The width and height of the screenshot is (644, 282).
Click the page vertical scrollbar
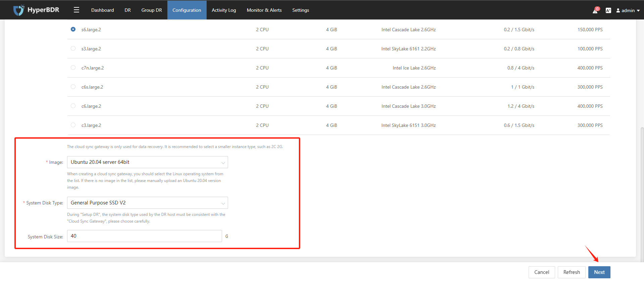point(642,195)
